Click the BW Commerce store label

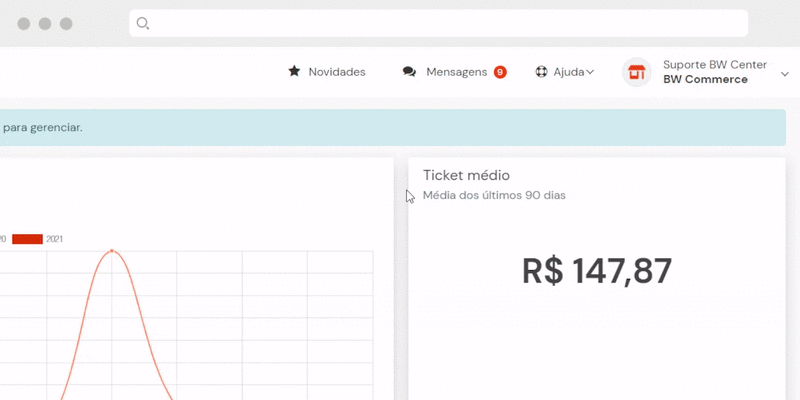[x=705, y=80]
